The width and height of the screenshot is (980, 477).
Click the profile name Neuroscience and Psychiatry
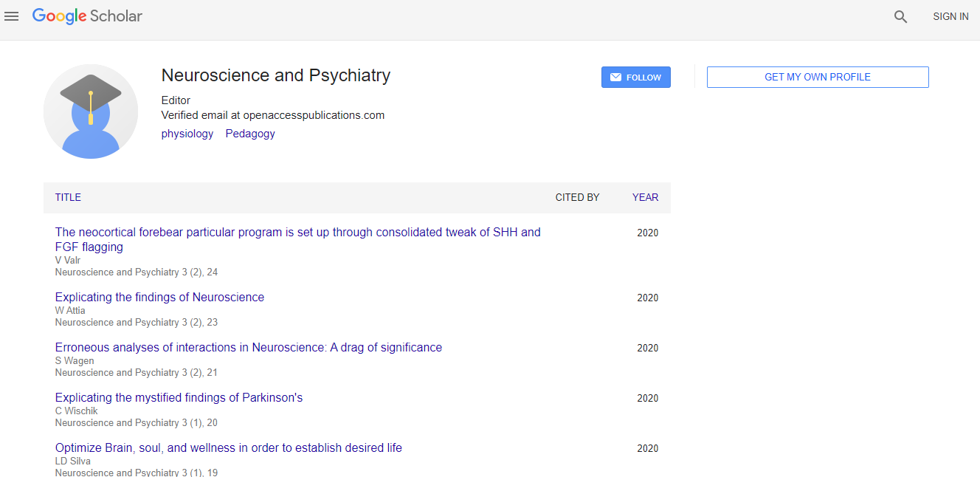pyautogui.click(x=275, y=75)
